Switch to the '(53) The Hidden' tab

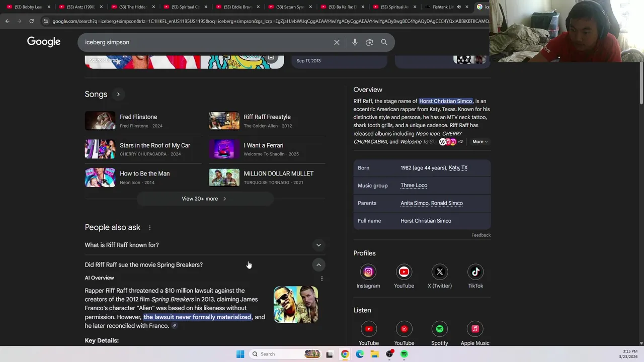(133, 7)
